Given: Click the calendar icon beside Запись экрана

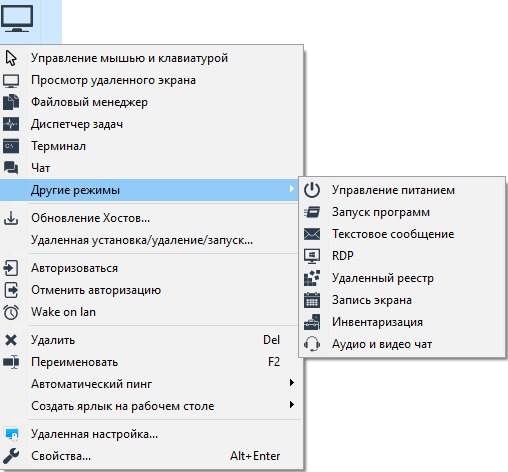Looking at the screenshot, I should [312, 300].
